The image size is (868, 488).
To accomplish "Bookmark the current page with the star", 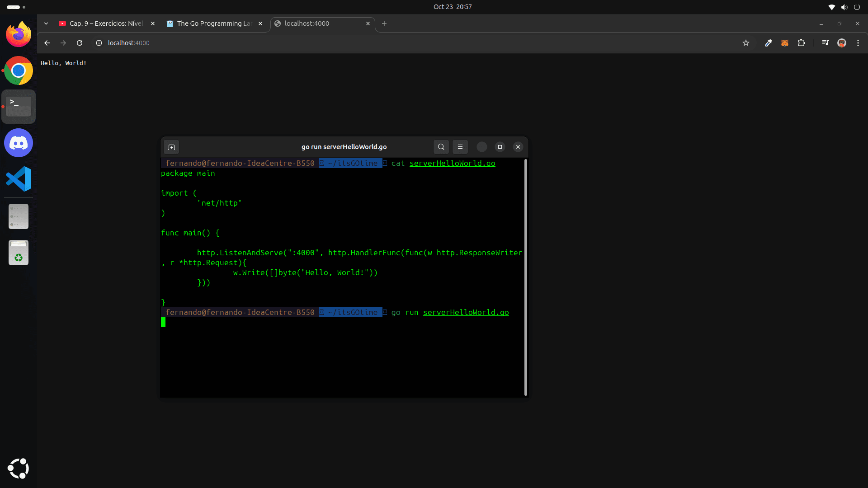I will (746, 43).
